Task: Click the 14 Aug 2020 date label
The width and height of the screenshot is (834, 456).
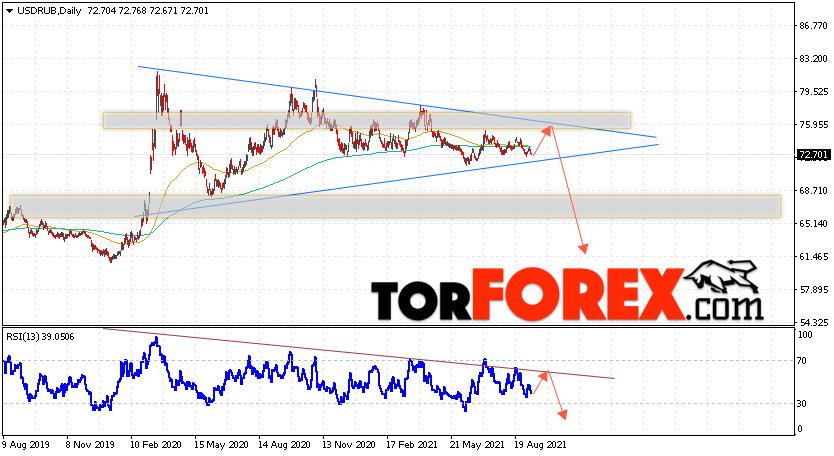Action: 284,444
